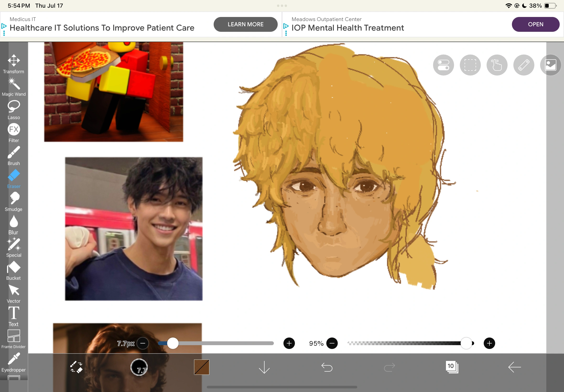Image resolution: width=564 pixels, height=392 pixels.
Task: Undo the last brush stroke
Action: coord(327,367)
